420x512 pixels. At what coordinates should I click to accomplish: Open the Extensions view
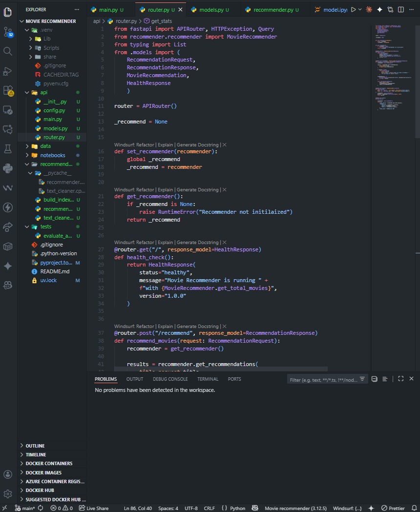8,91
